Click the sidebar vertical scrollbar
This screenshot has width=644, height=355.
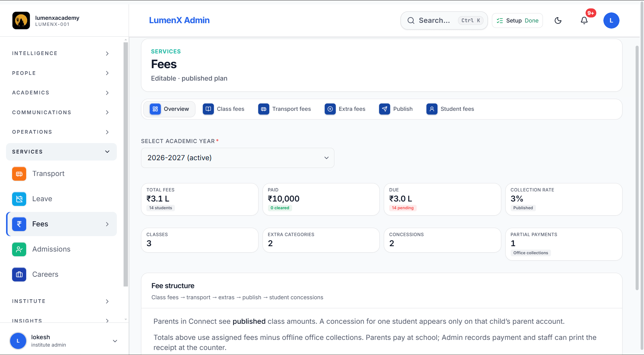126,165
